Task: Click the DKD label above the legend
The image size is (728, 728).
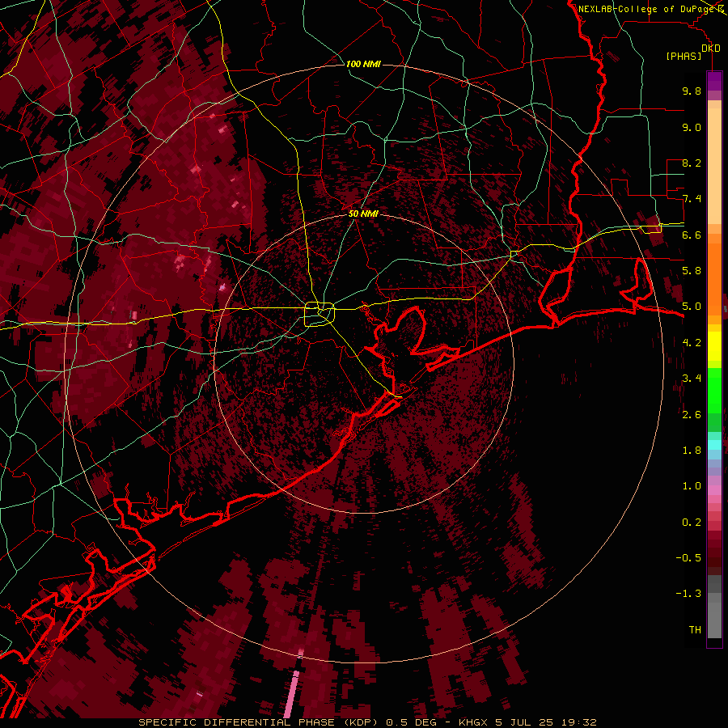Action: [711, 49]
